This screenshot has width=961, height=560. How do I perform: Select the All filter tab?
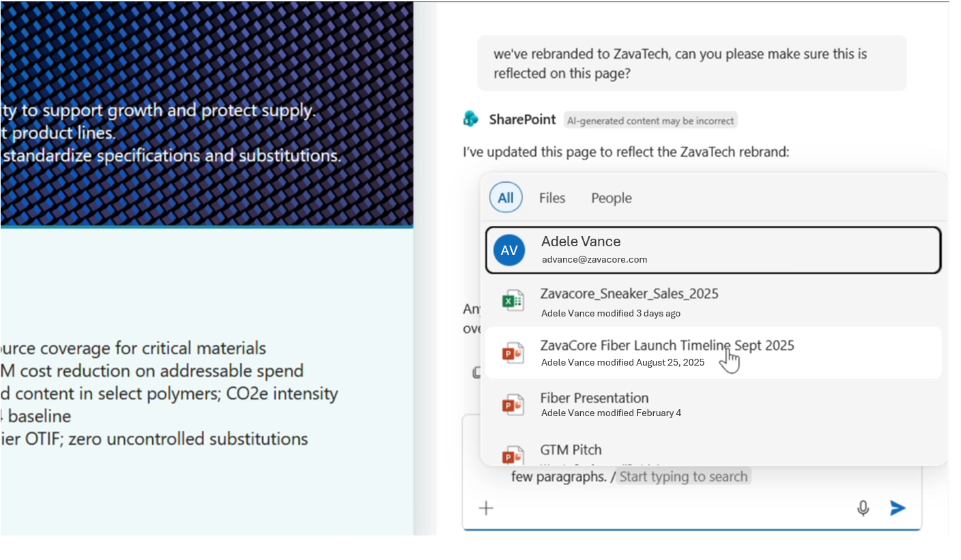506,198
